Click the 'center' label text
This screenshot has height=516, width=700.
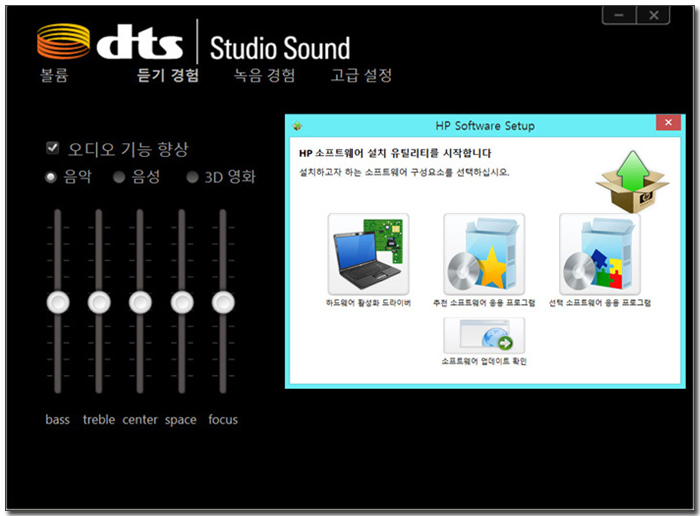140,420
